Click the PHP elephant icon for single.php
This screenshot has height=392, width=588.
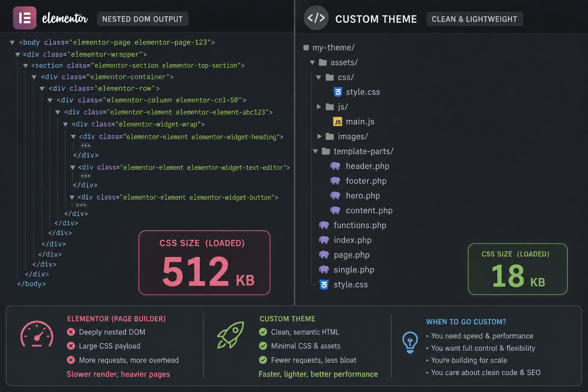point(324,269)
